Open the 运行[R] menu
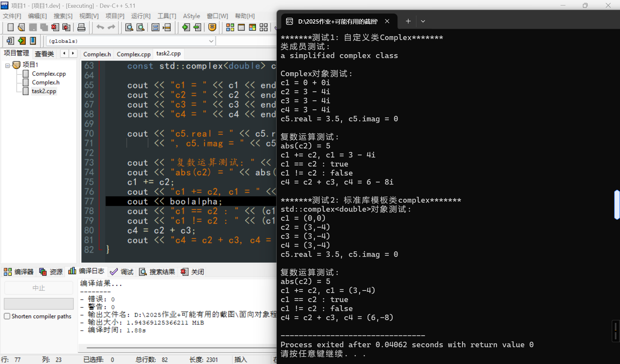This screenshot has height=364, width=620. coord(140,16)
